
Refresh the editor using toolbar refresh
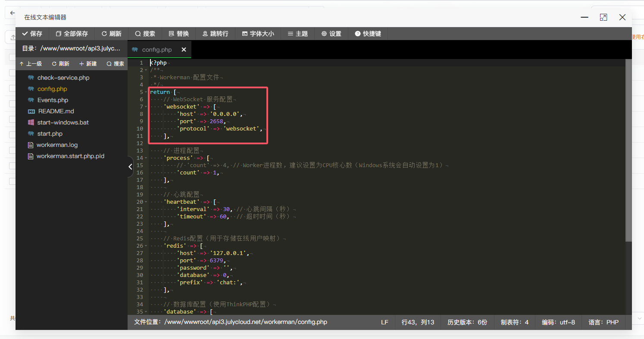pyautogui.click(x=111, y=34)
